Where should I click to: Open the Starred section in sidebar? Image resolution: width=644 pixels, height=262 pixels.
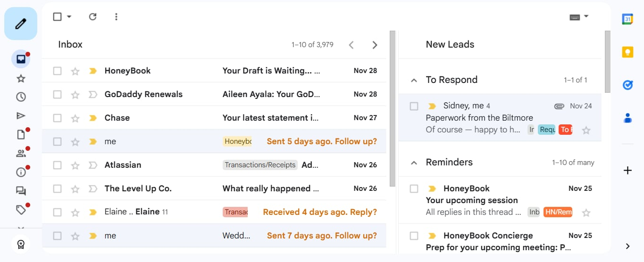click(x=21, y=79)
